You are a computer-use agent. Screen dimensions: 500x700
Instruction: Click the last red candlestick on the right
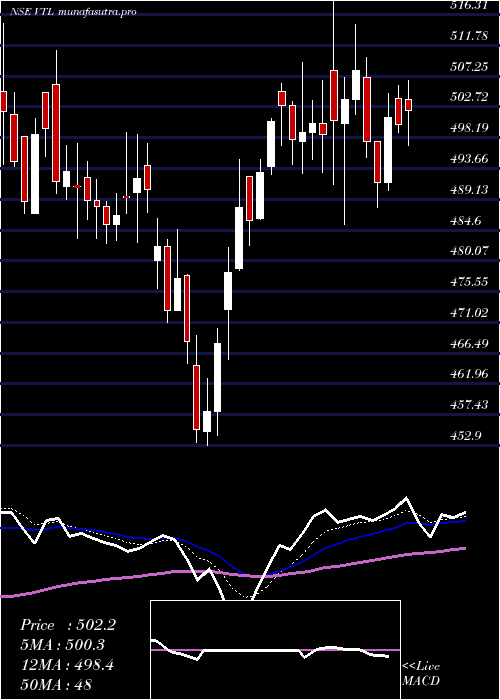click(408, 105)
